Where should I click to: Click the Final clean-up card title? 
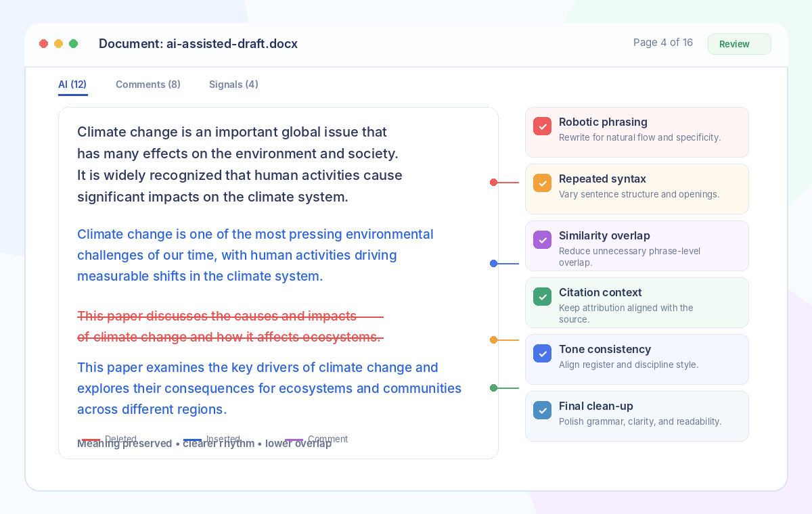pos(597,406)
